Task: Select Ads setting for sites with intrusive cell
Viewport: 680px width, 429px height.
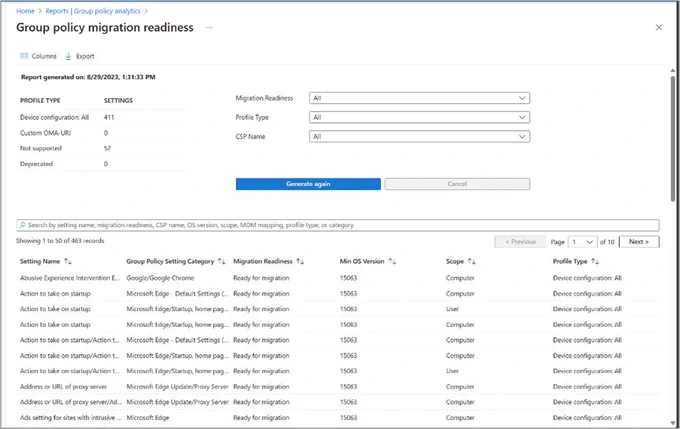Action: (70, 418)
